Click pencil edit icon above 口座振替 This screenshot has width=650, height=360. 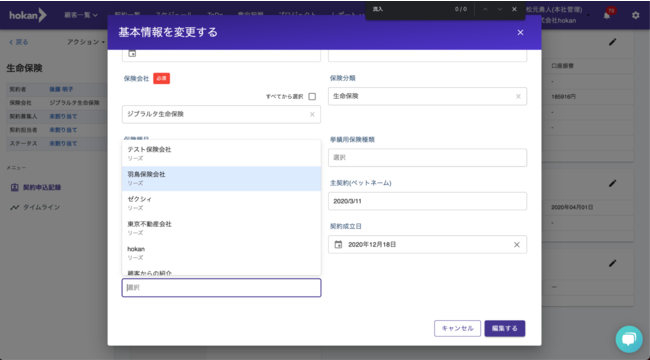612,42
